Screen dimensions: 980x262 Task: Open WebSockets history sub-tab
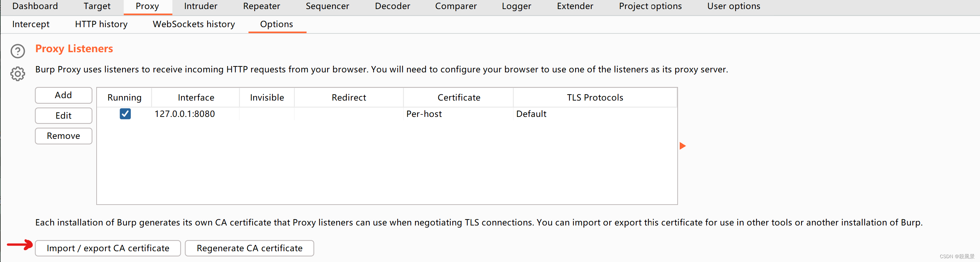pyautogui.click(x=194, y=24)
